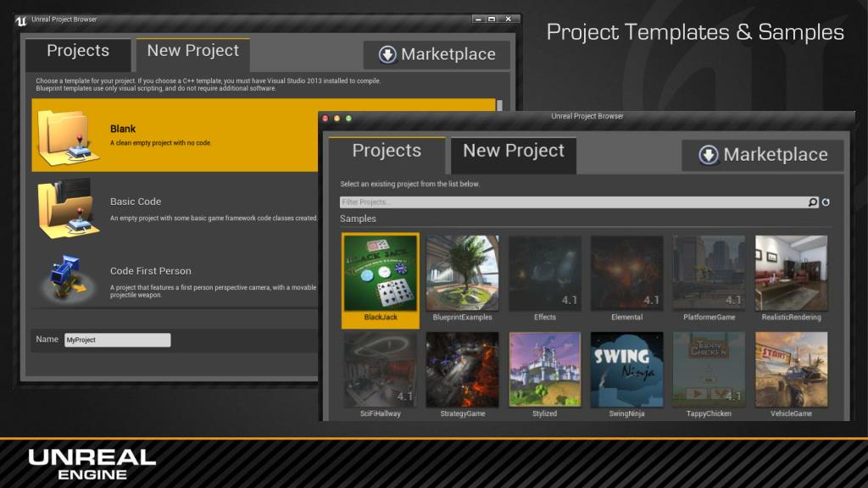Screen dimensions: 868x488
Task: Click the BlueprintExamples label text
Action: tap(462, 317)
